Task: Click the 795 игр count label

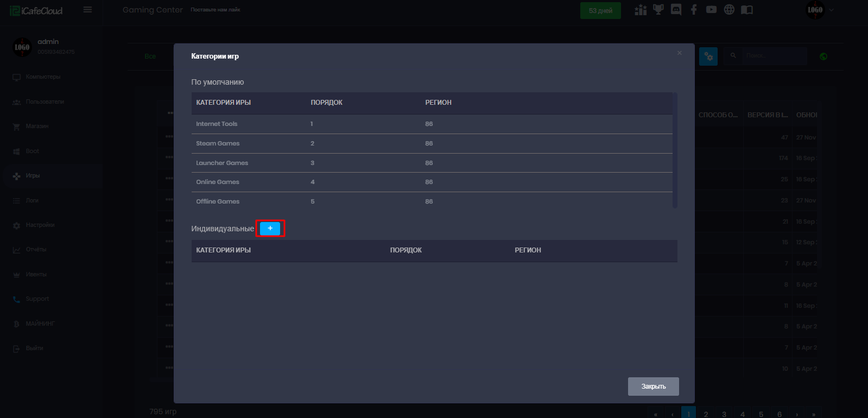Action: 163,411
